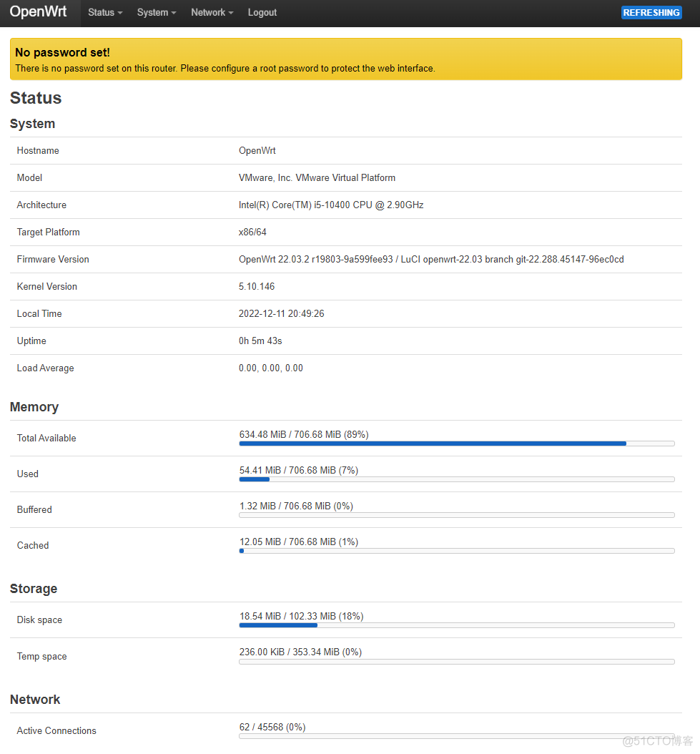Open the OpenWrt home logo
The image size is (700, 754).
pyautogui.click(x=39, y=12)
